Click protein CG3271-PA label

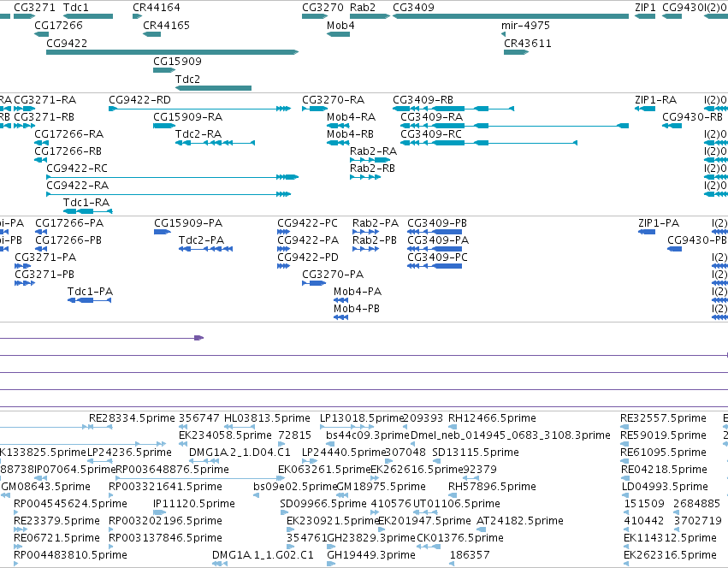(x=45, y=257)
